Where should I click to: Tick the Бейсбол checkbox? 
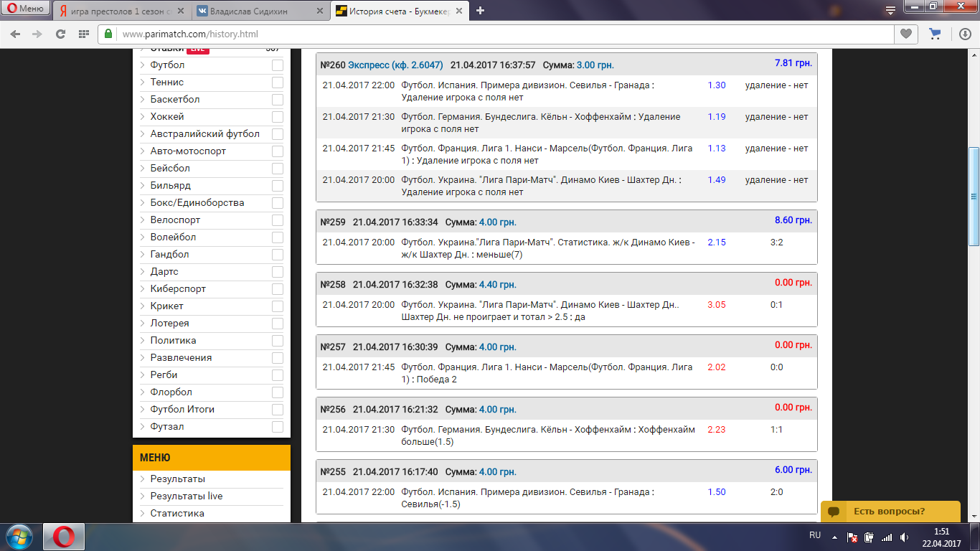click(277, 169)
